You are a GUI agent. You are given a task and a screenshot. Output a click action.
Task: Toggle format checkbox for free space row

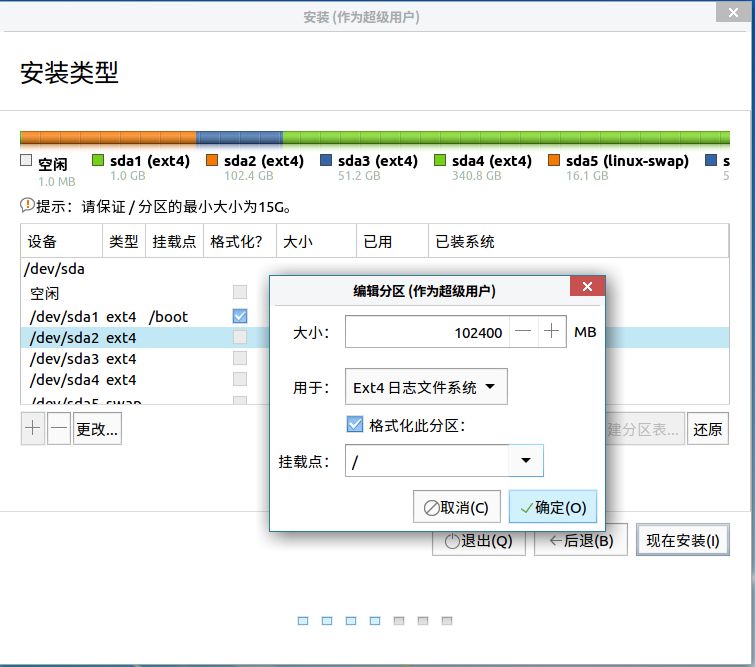[240, 292]
